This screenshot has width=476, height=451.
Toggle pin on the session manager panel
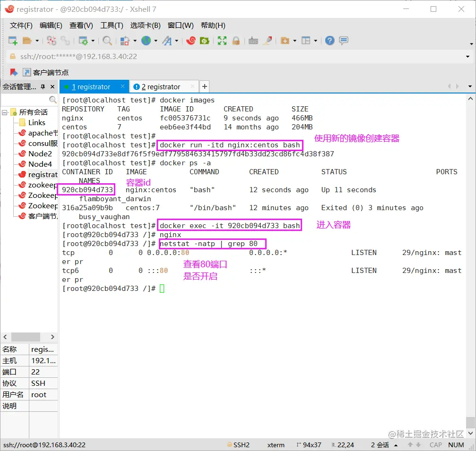[x=43, y=87]
